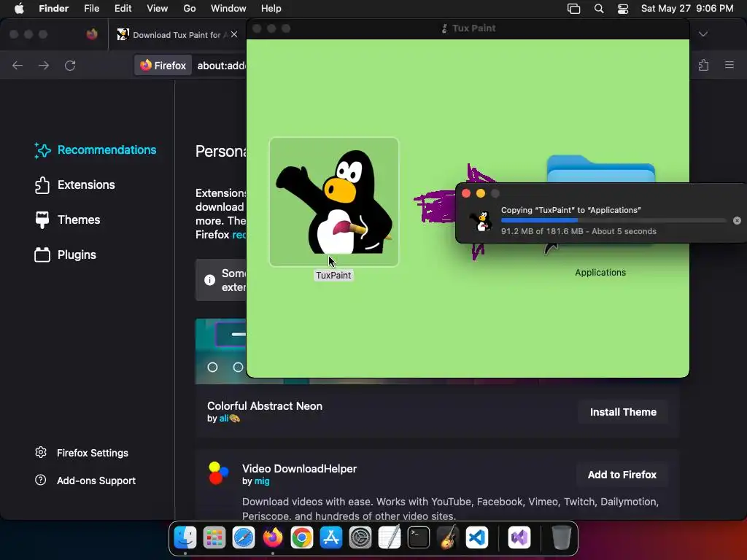
Task: Click the about:addons address field
Action: (221, 65)
